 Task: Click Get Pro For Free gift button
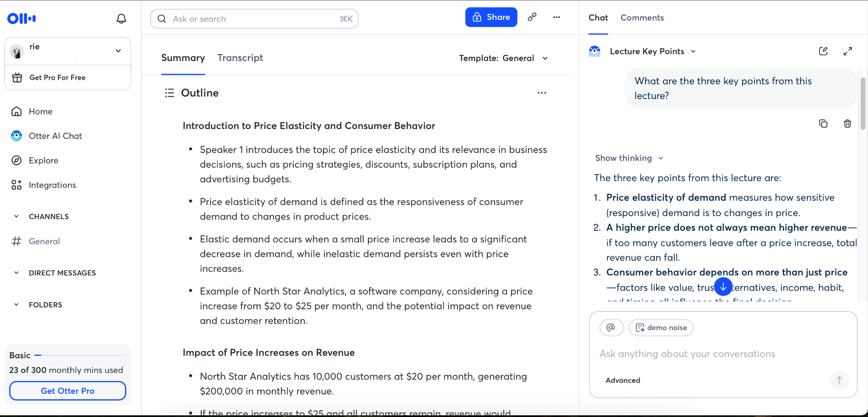pos(68,78)
